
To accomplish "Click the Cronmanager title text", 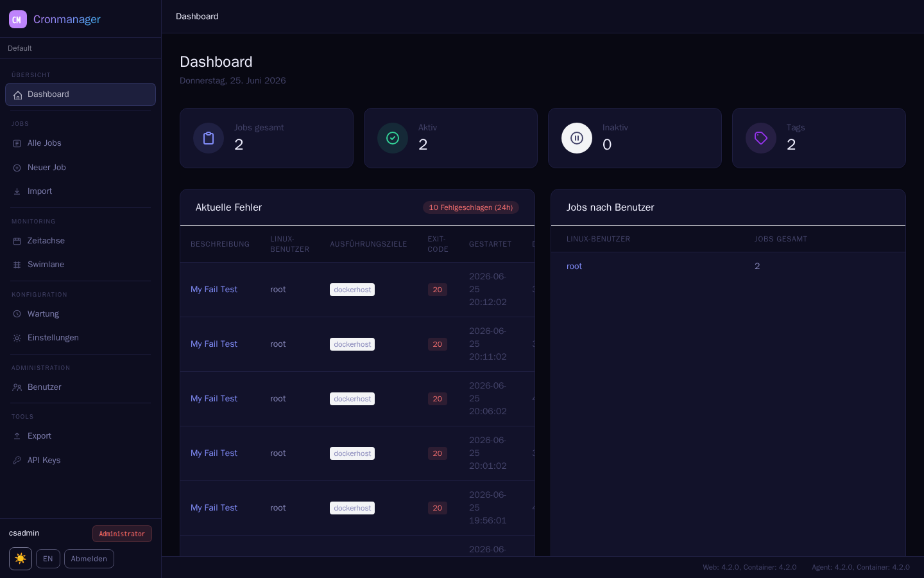I will click(x=67, y=19).
